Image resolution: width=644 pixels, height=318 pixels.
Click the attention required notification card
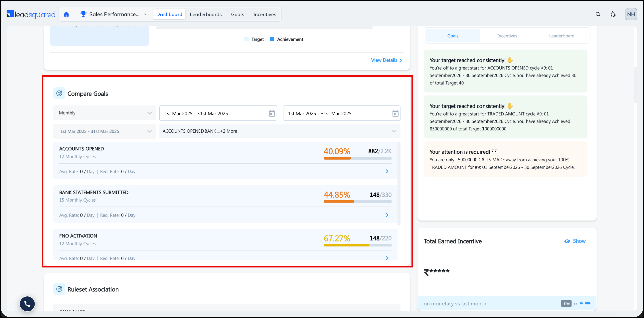505,159
